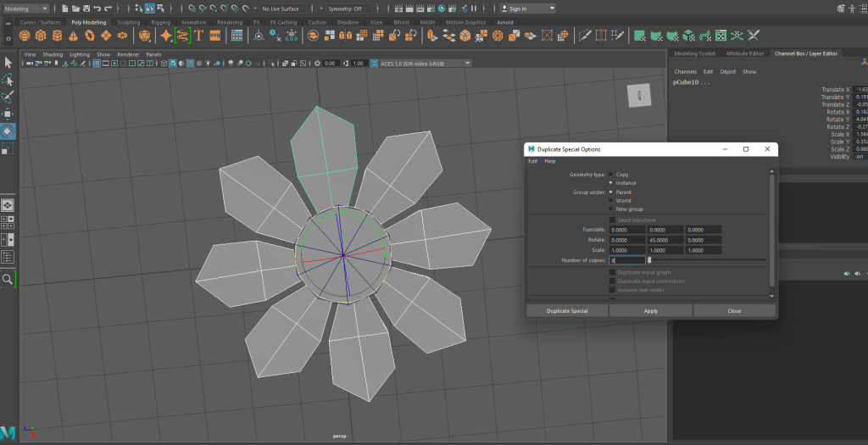Create a platonic solid from shelf
The image size is (868, 445).
pyautogui.click(x=144, y=36)
